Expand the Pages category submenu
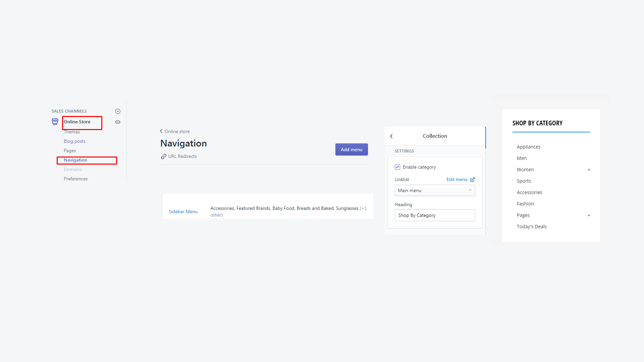Image resolution: width=644 pixels, height=362 pixels. 589,216
